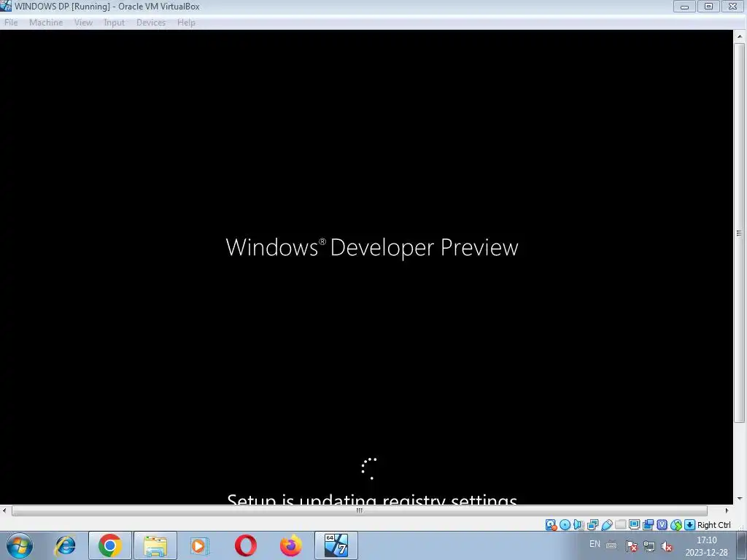This screenshot has width=747, height=560.
Task: Open the File menu
Action: [11, 23]
